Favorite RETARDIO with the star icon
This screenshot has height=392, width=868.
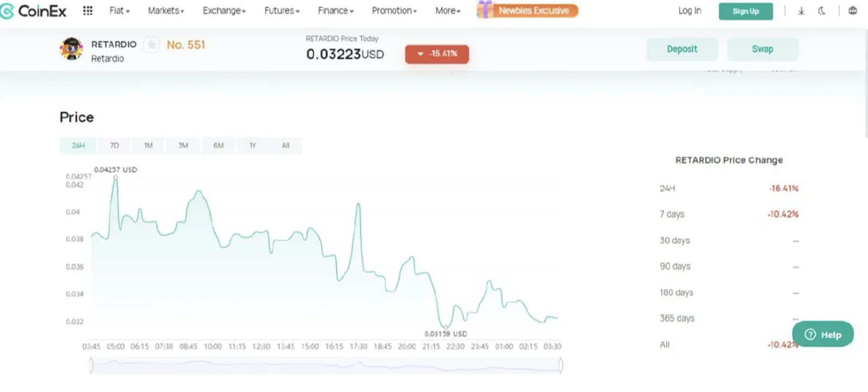click(x=151, y=45)
